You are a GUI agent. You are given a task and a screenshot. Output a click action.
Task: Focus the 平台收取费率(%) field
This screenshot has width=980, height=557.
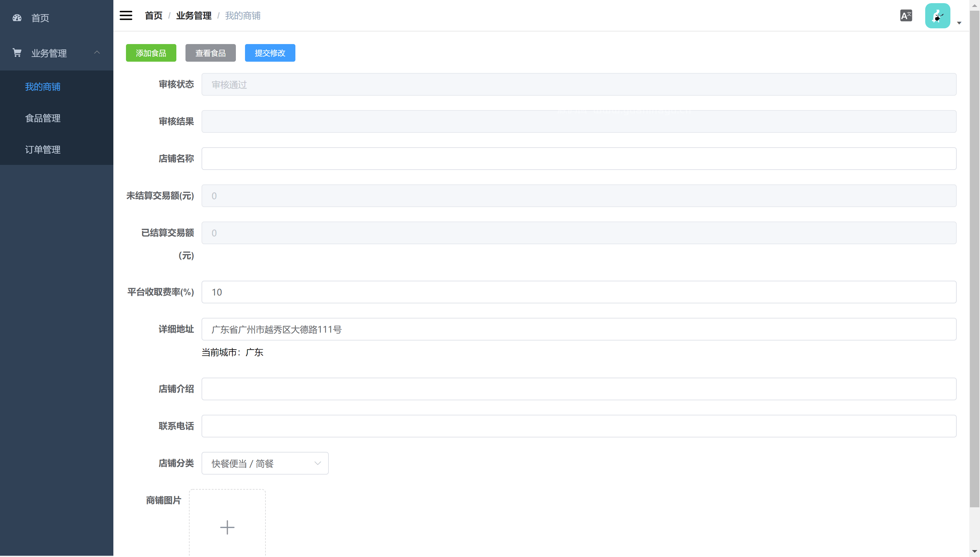(579, 292)
